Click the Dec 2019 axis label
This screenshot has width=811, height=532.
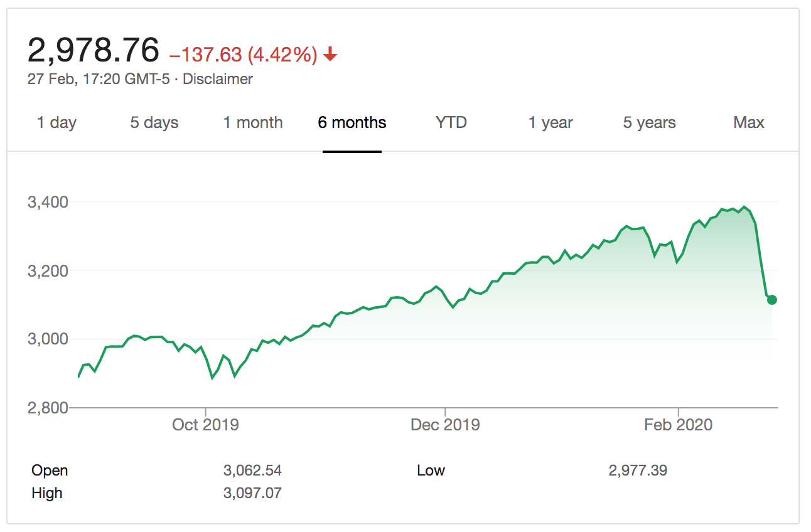445,425
